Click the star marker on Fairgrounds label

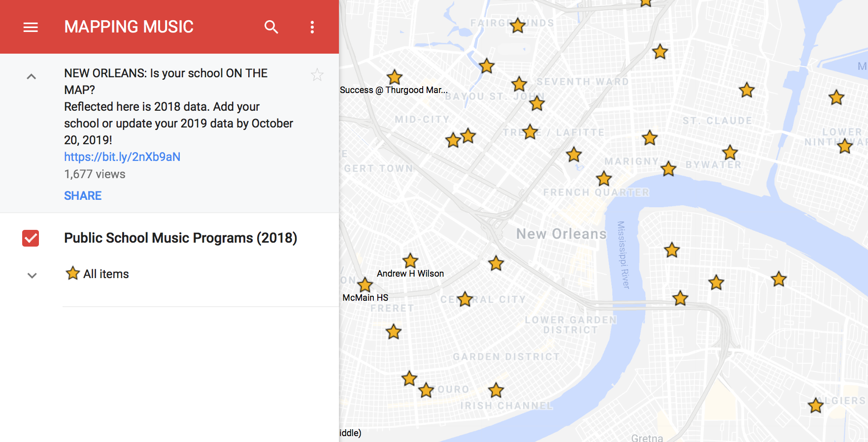pos(518,25)
